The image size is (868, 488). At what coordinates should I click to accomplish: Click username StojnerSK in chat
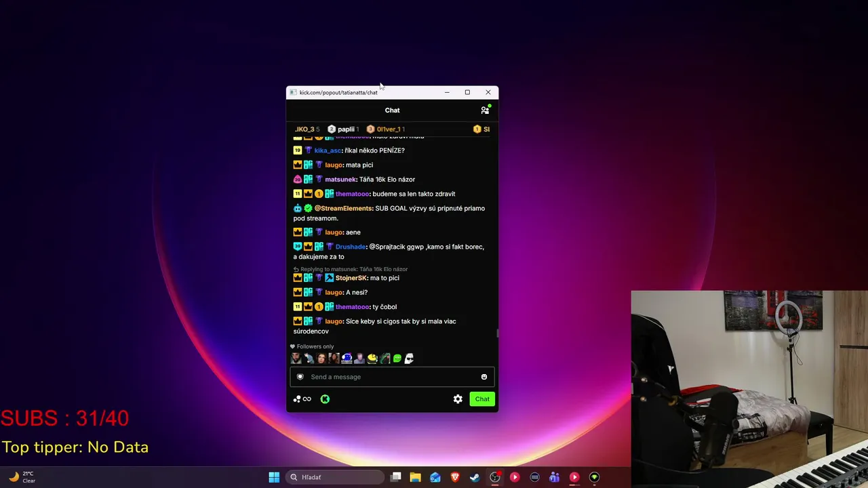[x=351, y=278]
